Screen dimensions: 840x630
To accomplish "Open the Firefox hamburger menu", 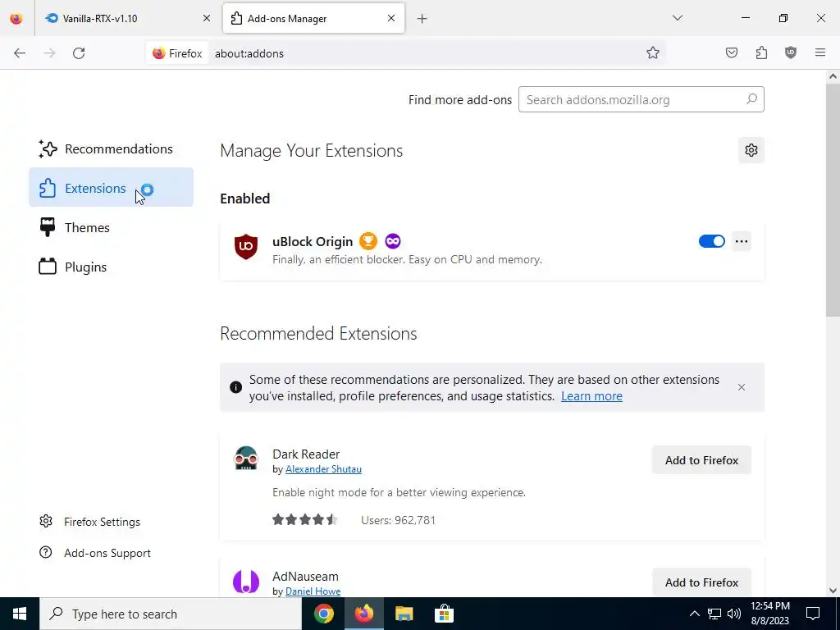I will click(x=820, y=52).
